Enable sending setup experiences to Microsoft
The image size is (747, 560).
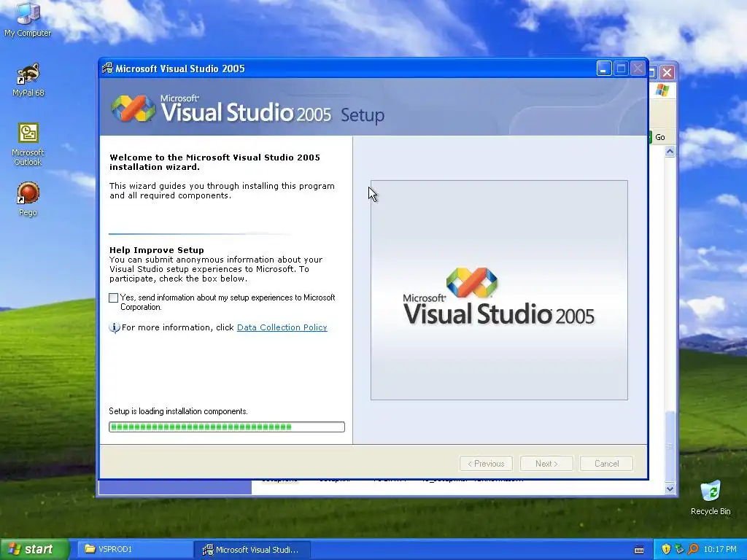tap(113, 298)
